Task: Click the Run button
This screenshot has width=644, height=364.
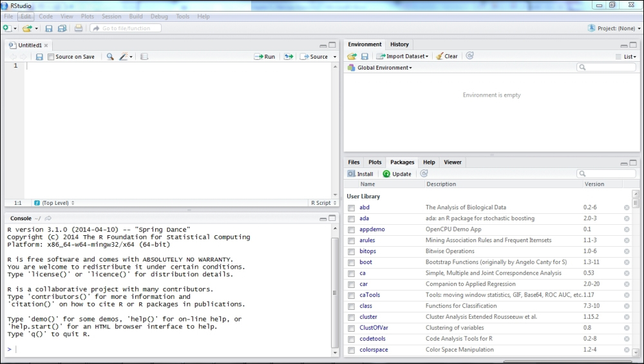Action: tap(265, 57)
